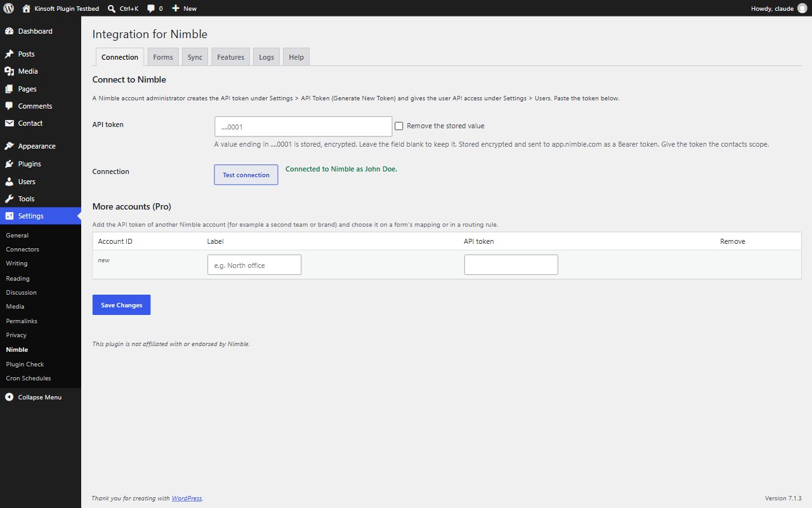Follow the WordPress footer link
This screenshot has width=812, height=508.
(x=187, y=498)
